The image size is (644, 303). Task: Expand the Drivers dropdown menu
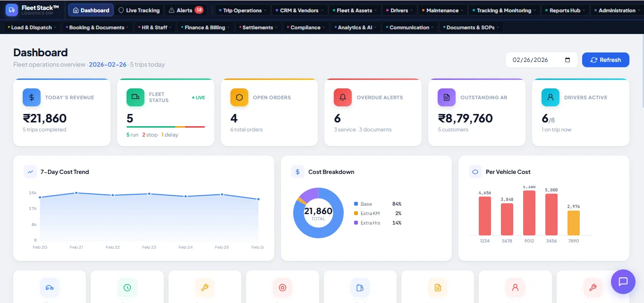coord(399,10)
